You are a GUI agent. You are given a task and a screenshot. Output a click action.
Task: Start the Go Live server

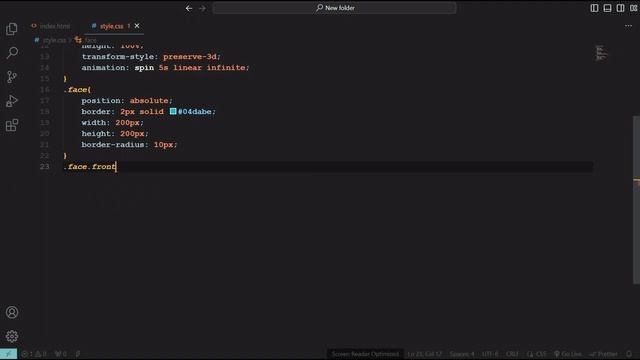point(567,354)
